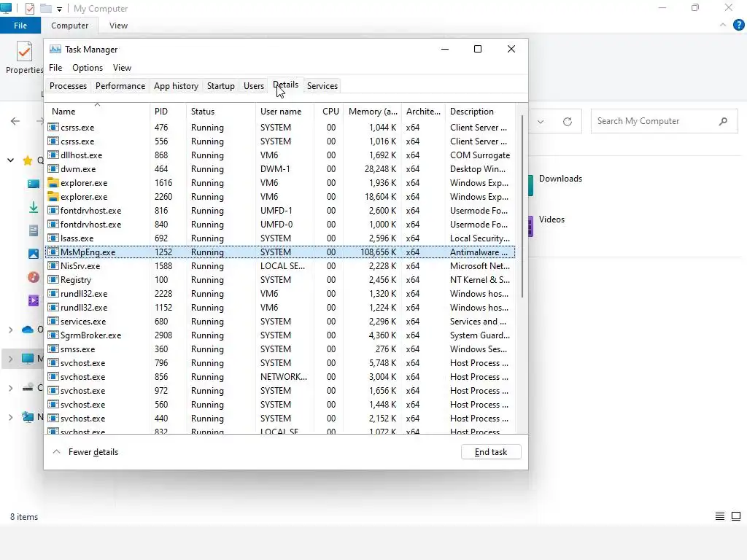Click the dllhost.exe process icon
The image size is (747, 560).
[x=53, y=155]
